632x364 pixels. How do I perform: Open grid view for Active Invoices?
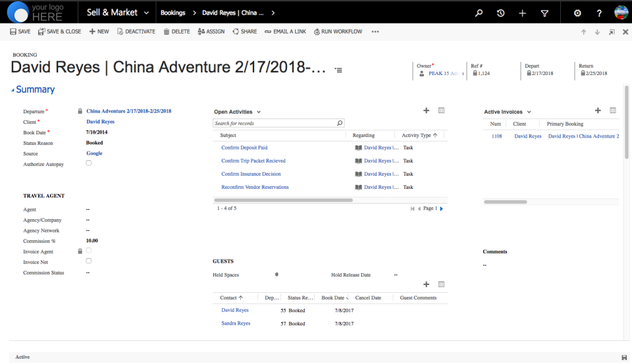click(x=613, y=111)
